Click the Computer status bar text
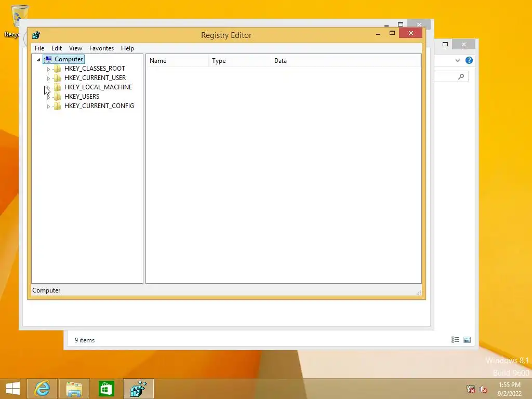 pyautogui.click(x=46, y=290)
